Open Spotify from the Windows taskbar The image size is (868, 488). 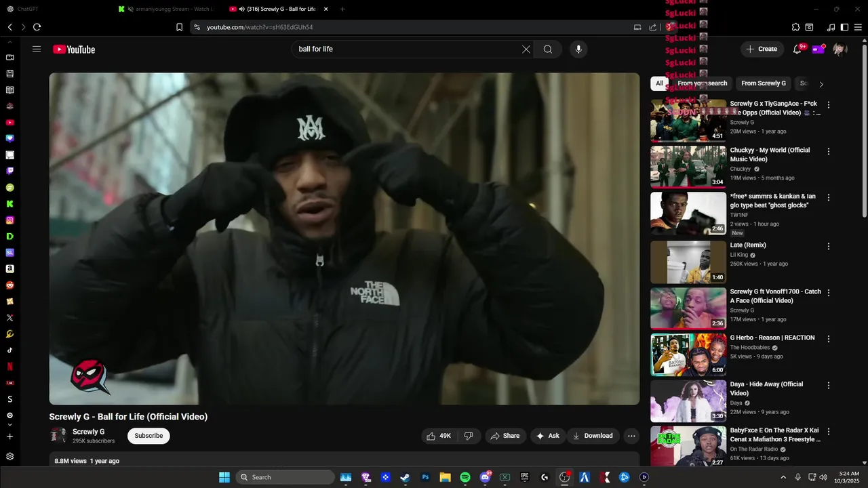tap(465, 477)
